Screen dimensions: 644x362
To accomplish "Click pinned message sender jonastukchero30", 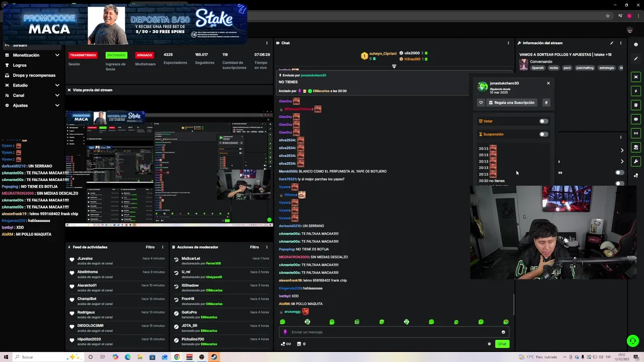I will (x=313, y=75).
